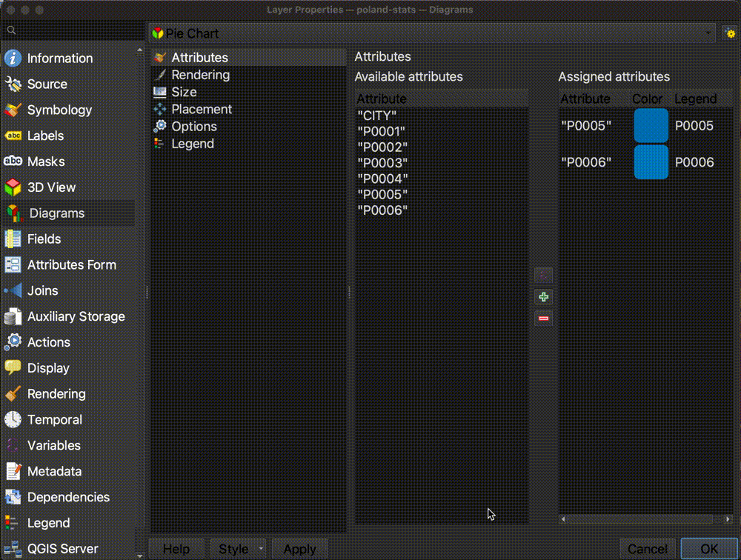Open the Legend icon in the left sidebar
The width and height of the screenshot is (741, 560).
[11, 523]
